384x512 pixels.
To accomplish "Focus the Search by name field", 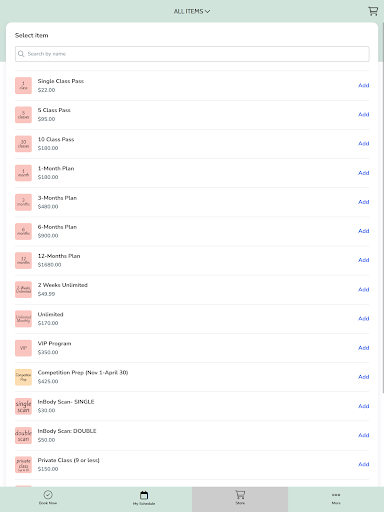I will point(192,54).
